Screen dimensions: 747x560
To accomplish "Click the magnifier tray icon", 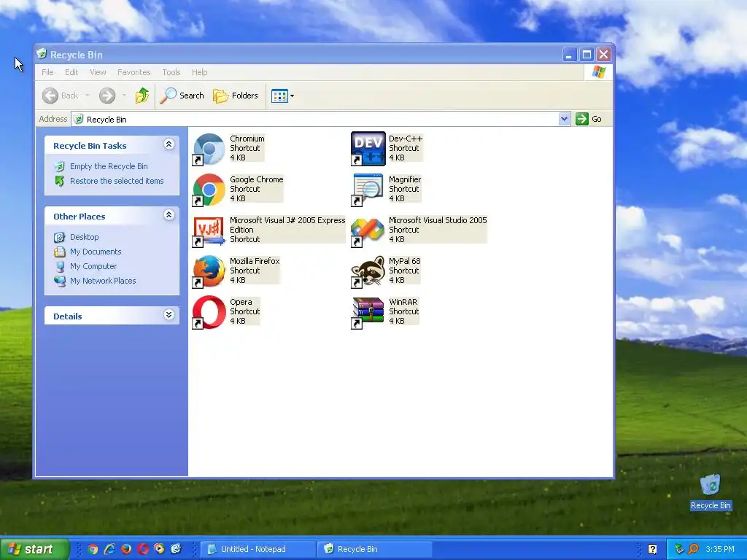I will (x=693, y=549).
